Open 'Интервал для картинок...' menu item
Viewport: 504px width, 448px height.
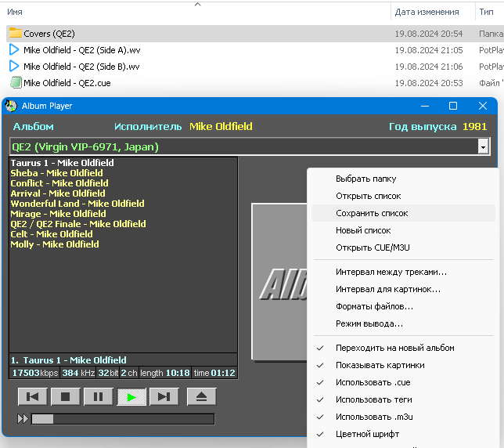(403, 289)
